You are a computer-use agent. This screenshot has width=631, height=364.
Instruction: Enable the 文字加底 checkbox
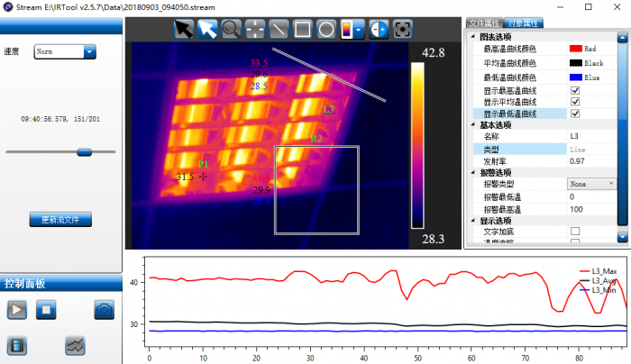(x=575, y=232)
